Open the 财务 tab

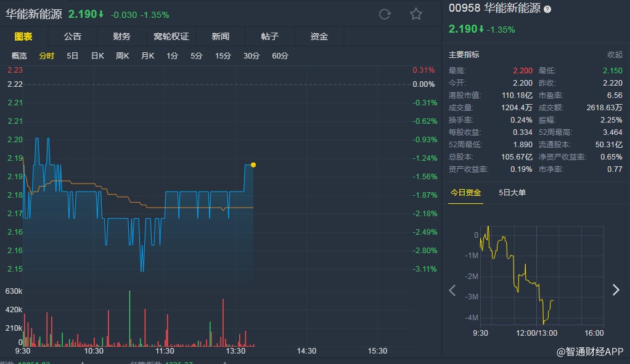121,36
